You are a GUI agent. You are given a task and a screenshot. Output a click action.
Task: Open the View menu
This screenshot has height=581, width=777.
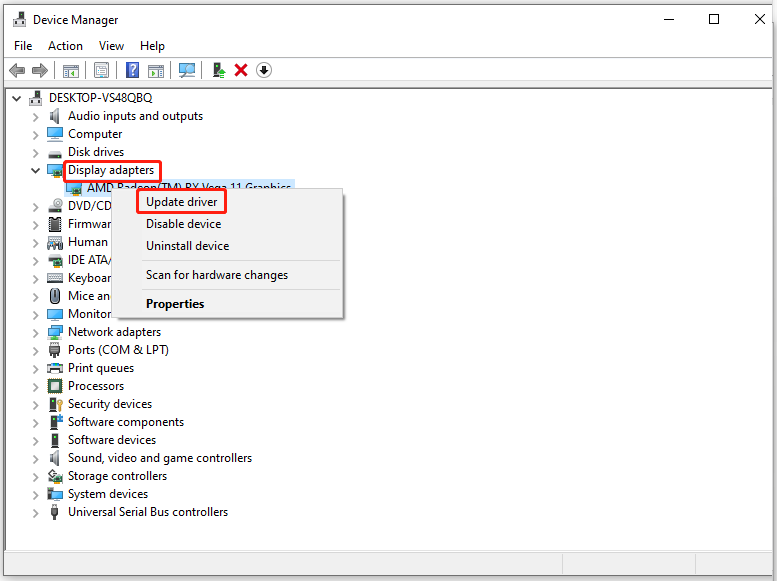click(111, 46)
